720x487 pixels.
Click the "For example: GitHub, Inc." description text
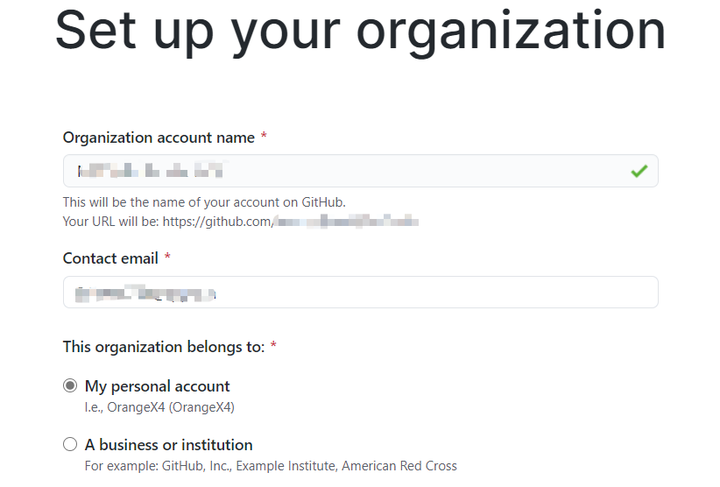click(158, 466)
